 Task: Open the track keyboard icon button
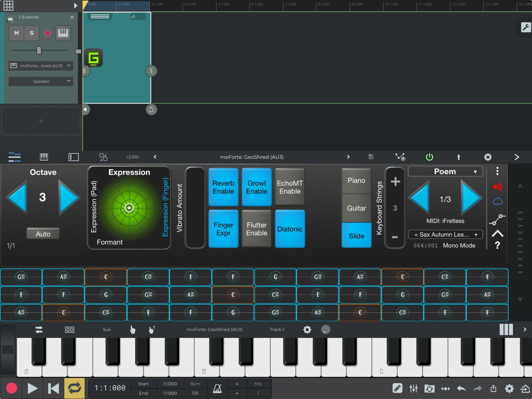pyautogui.click(x=63, y=33)
